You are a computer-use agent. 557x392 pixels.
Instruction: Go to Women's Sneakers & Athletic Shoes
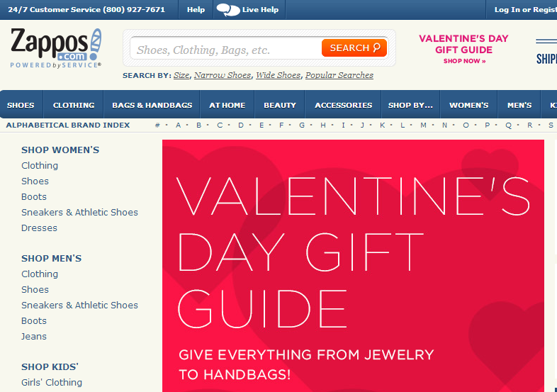79,212
